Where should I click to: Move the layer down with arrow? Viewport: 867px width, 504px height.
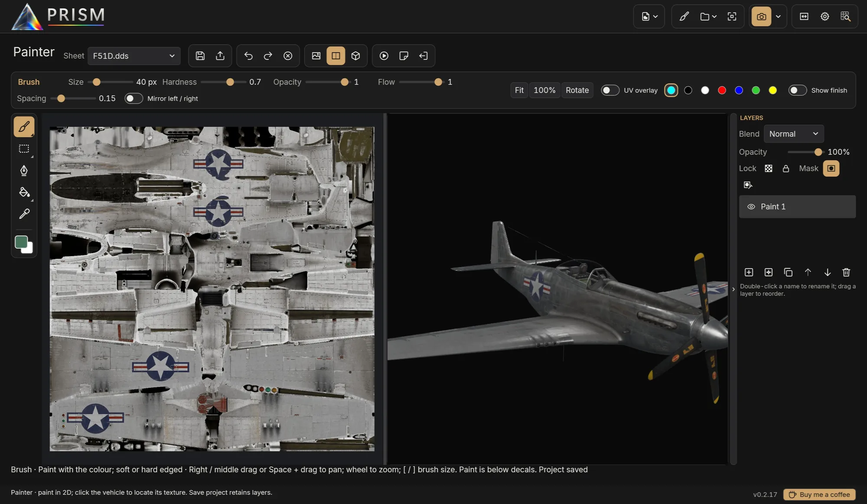pos(827,272)
